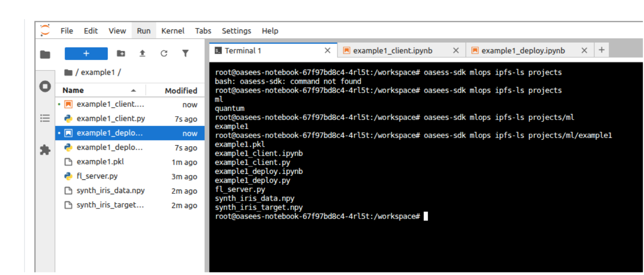Viewport: 644px width, 275px height.
Task: Sort files by Modified column header
Action: pos(181,91)
